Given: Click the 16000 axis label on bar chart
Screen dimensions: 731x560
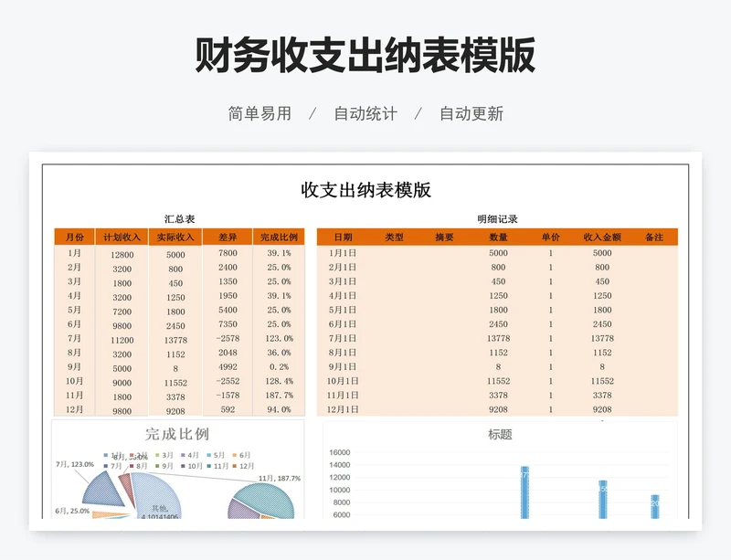Looking at the screenshot, I should click(x=339, y=452).
